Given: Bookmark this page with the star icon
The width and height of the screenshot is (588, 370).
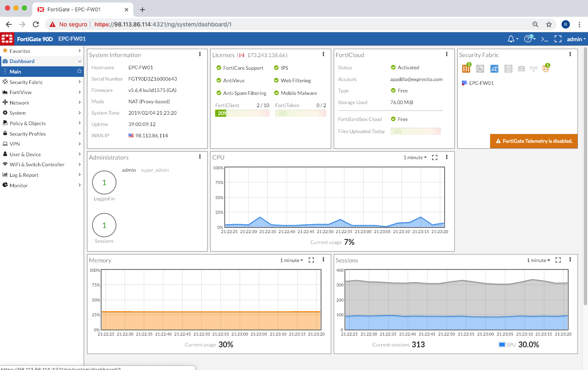Looking at the screenshot, I should [548, 24].
